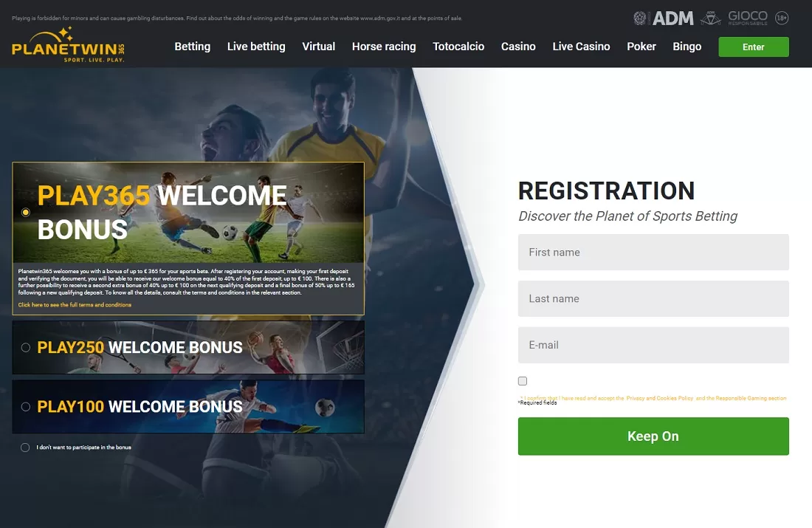
Task: Click the Gioco Responsabile logo
Action: 747,18
